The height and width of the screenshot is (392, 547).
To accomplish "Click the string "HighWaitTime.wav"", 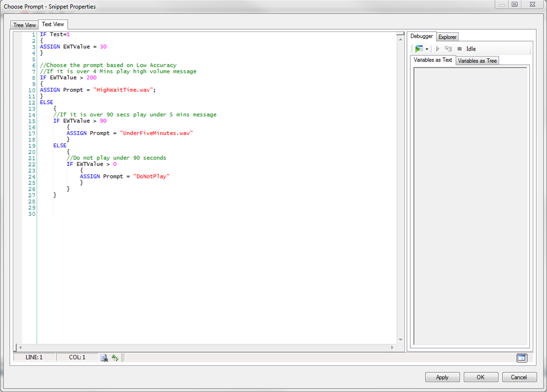I will [123, 90].
